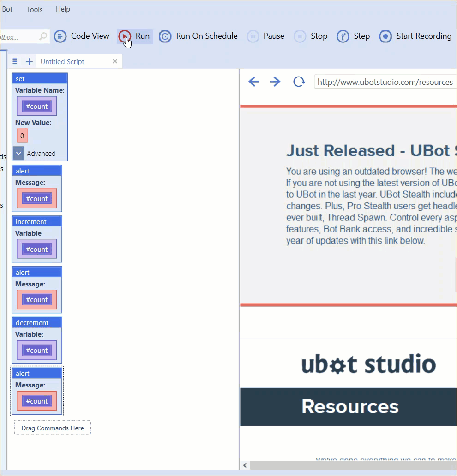Select the last alert command header
The image size is (457, 476).
37,374
